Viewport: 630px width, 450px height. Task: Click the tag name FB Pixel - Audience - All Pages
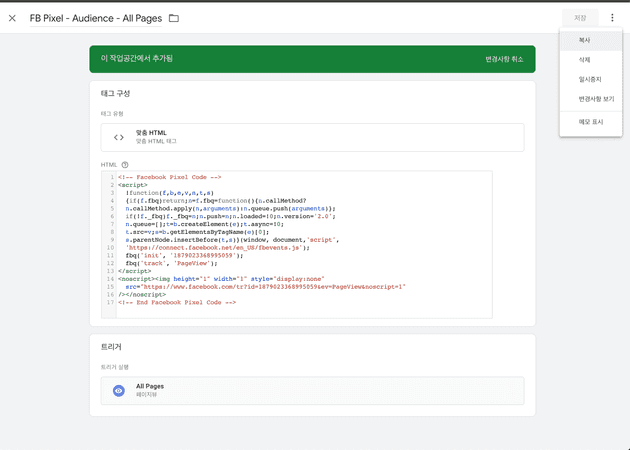pyautogui.click(x=96, y=18)
